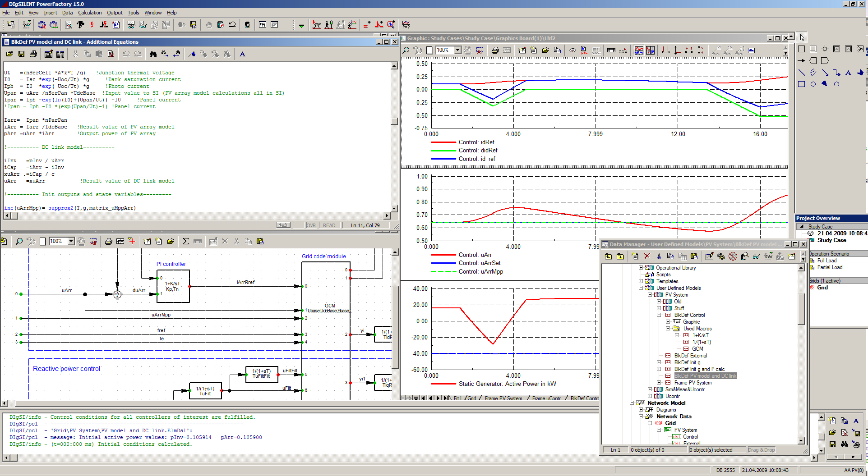This screenshot has width=868, height=476.
Task: Click the equations editor horizontal scrollbar right arrow
Action: [x=387, y=216]
